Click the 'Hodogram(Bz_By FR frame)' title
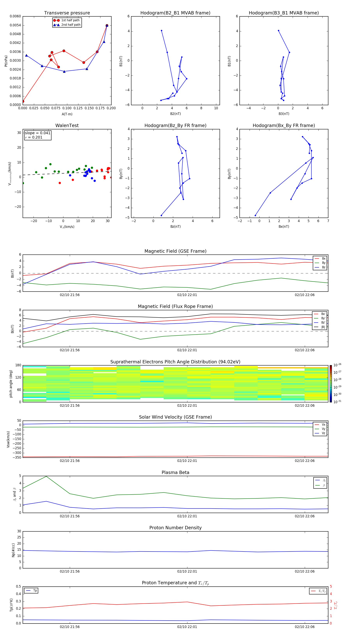Screen dimensions: 351x644 (175, 125)
